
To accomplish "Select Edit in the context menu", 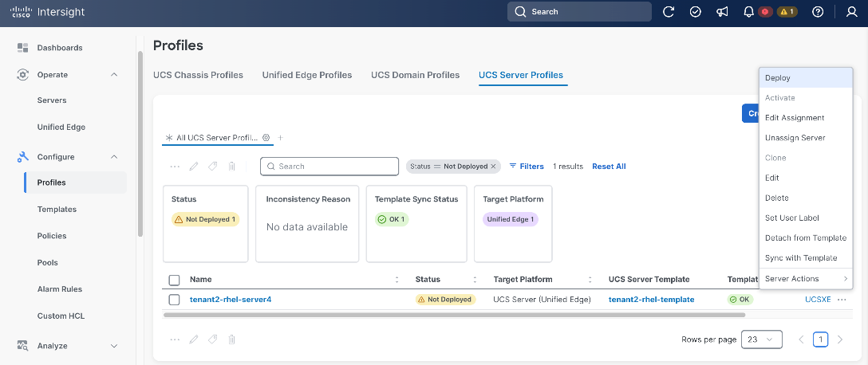I will tap(806, 178).
